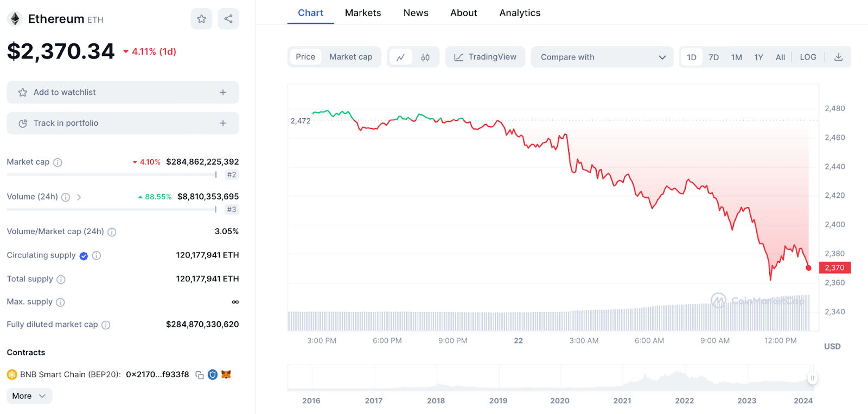Click the star favorite icon next to Ethereum
Image resolution: width=868 pixels, height=414 pixels.
click(x=201, y=19)
